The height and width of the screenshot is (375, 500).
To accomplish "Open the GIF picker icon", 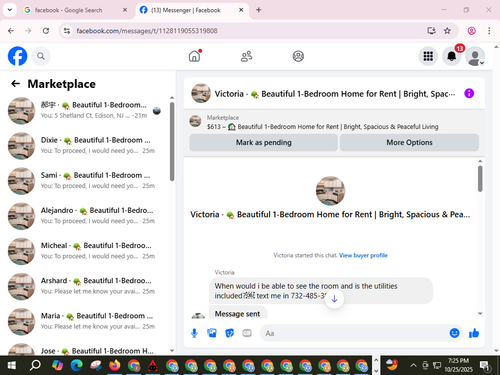I will tap(247, 333).
